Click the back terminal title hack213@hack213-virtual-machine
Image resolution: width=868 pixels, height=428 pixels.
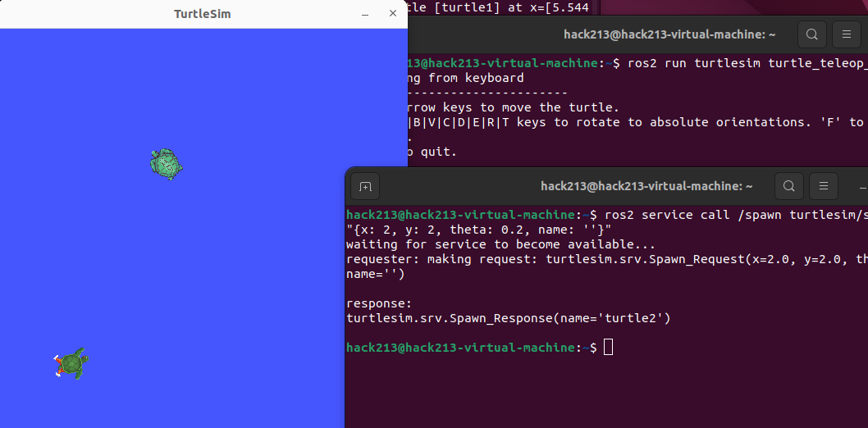click(x=669, y=34)
